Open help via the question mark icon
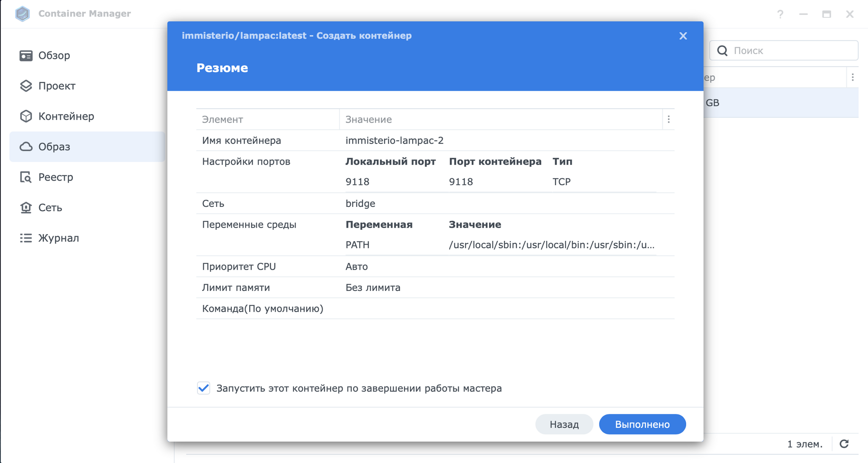 click(780, 14)
